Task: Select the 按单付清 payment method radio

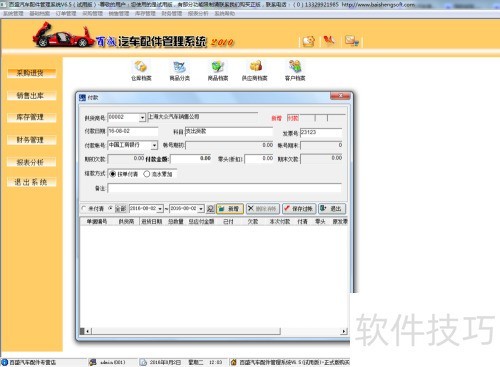Action: [113, 174]
